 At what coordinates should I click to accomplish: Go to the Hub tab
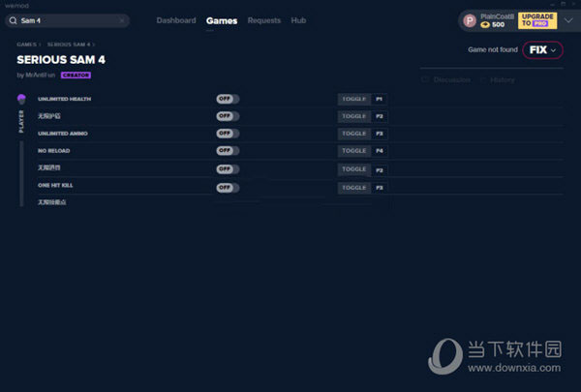(x=298, y=20)
